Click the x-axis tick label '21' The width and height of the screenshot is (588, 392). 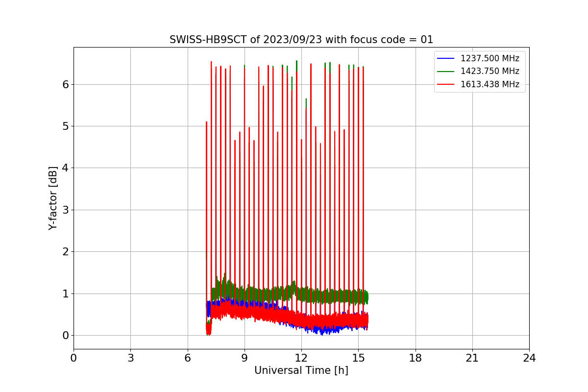[472, 358]
